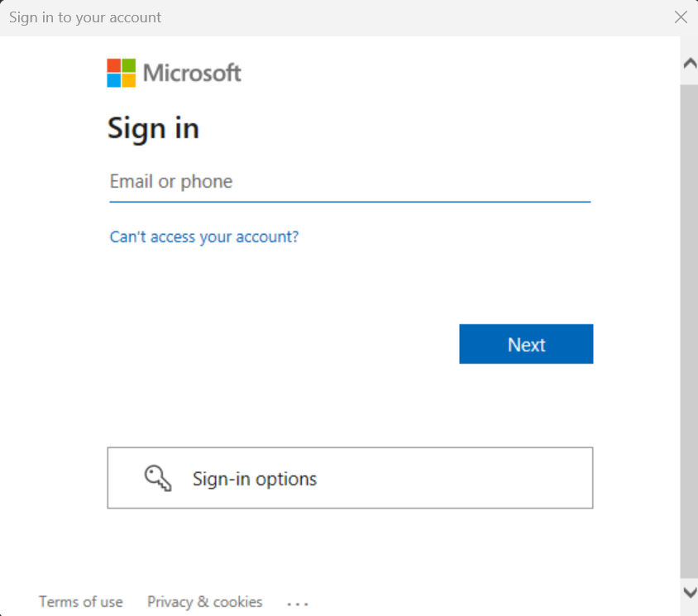Click the window title text in title bar
The width and height of the screenshot is (698, 616).
click(85, 17)
